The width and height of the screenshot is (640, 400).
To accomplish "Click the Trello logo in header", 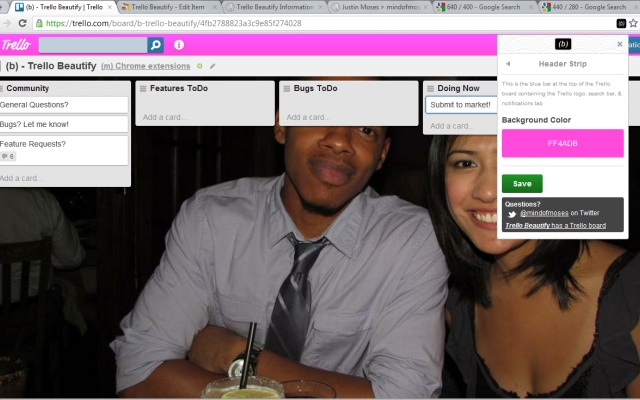I will click(16, 44).
